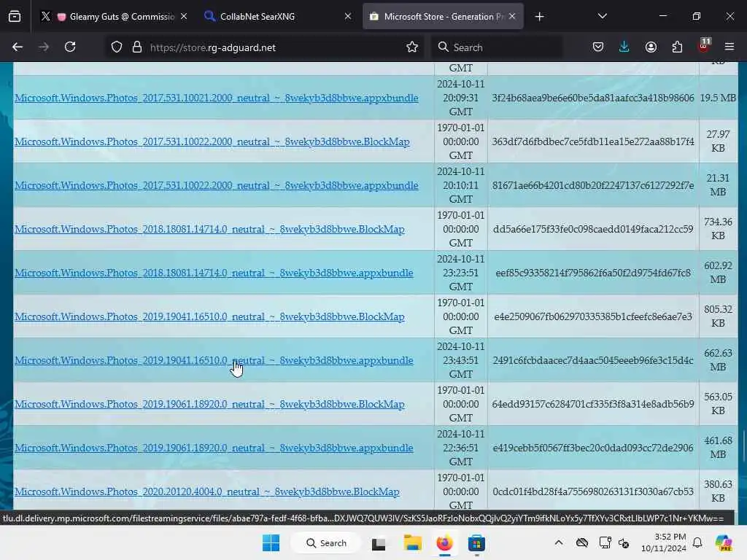Click the 662.63 MB size cell
This screenshot has height=560, width=747.
(718, 360)
